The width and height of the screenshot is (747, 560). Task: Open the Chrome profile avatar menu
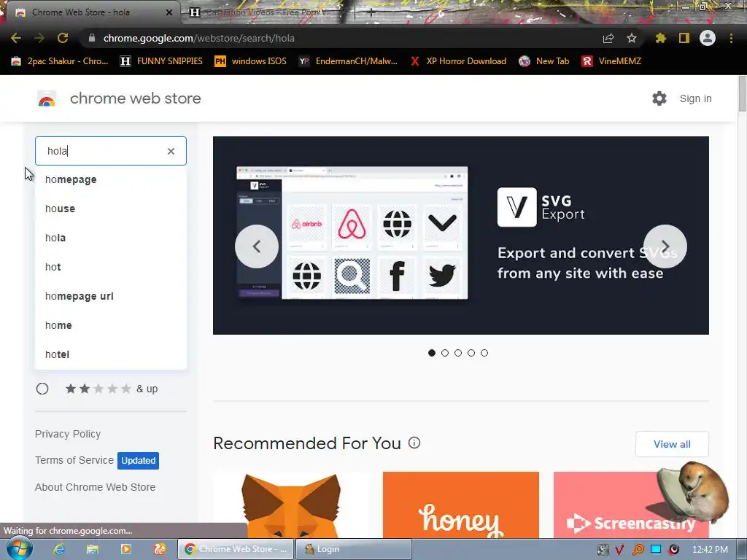tap(708, 38)
